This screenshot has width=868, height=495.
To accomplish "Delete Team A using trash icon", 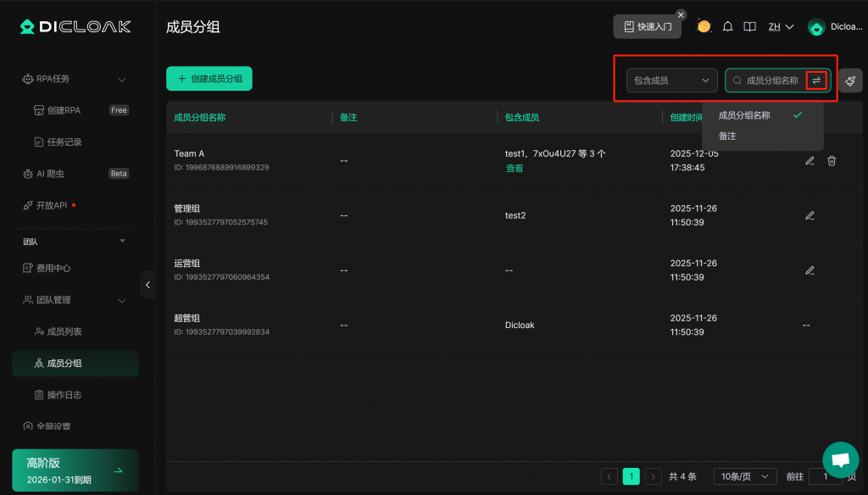I will click(832, 161).
